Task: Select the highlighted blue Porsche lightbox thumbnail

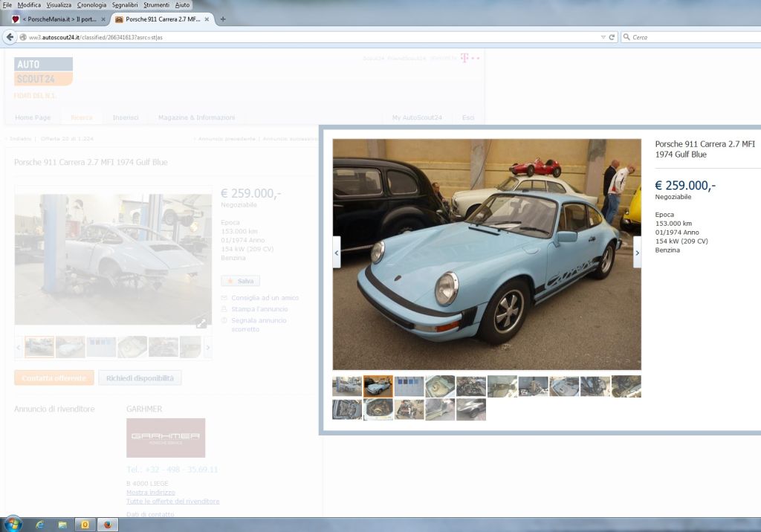Action: [378, 386]
